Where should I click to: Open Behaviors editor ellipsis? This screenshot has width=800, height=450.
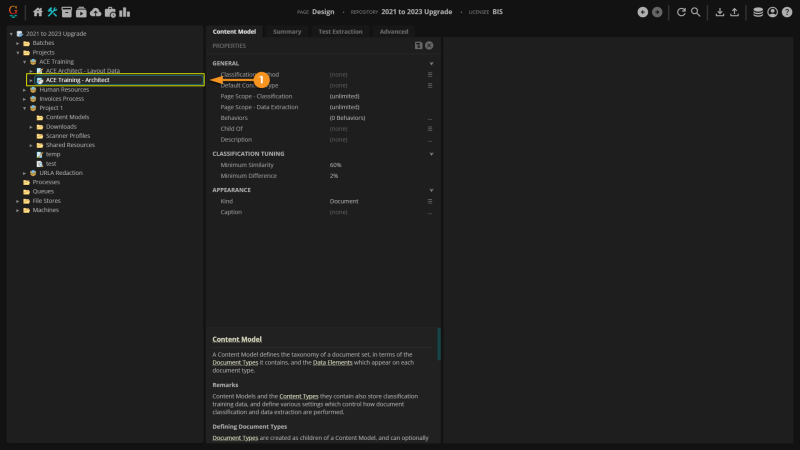(430, 119)
